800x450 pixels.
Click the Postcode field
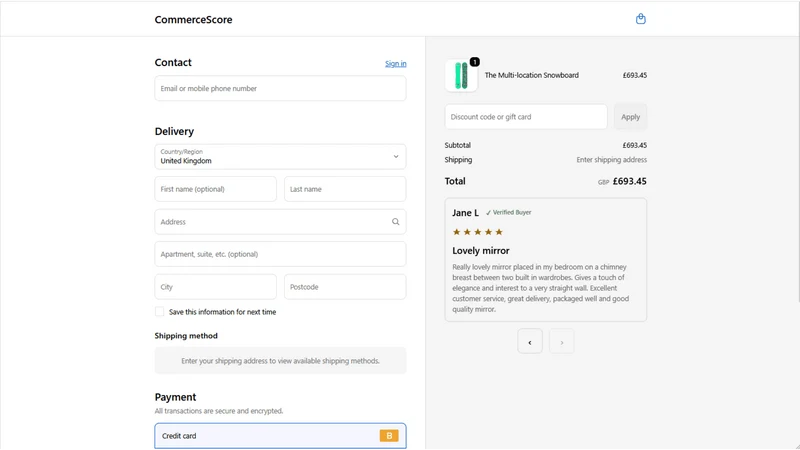coord(345,287)
